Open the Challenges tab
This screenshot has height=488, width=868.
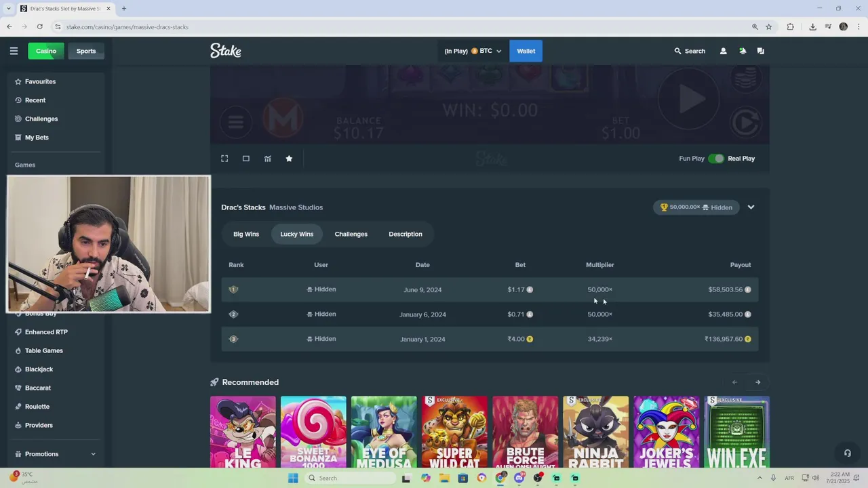[351, 234]
